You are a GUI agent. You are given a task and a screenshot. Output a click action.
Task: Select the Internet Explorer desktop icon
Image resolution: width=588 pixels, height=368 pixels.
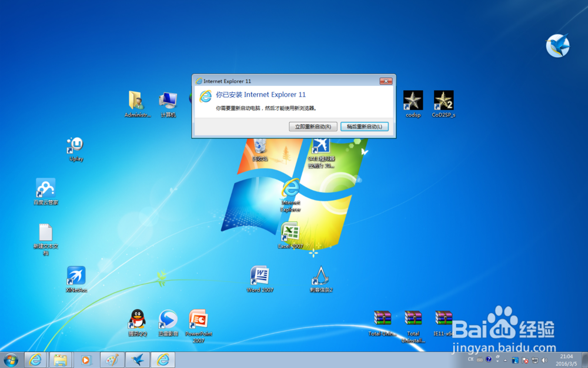290,195
